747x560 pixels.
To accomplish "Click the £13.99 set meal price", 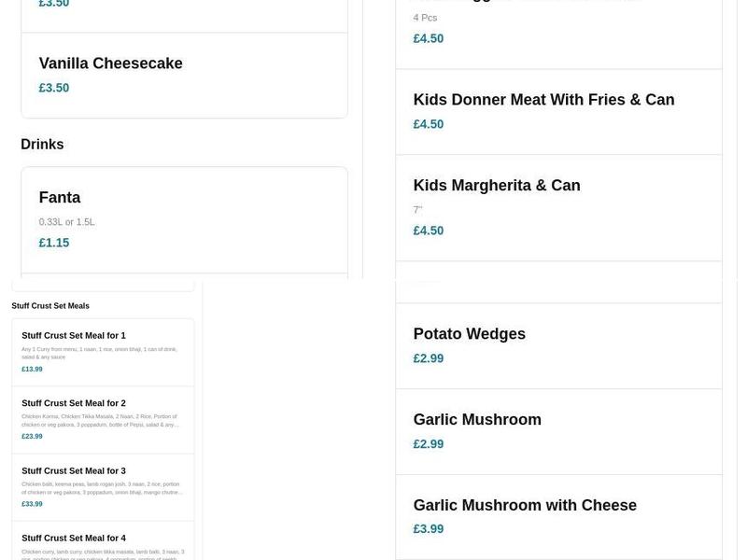I will click(x=32, y=369).
